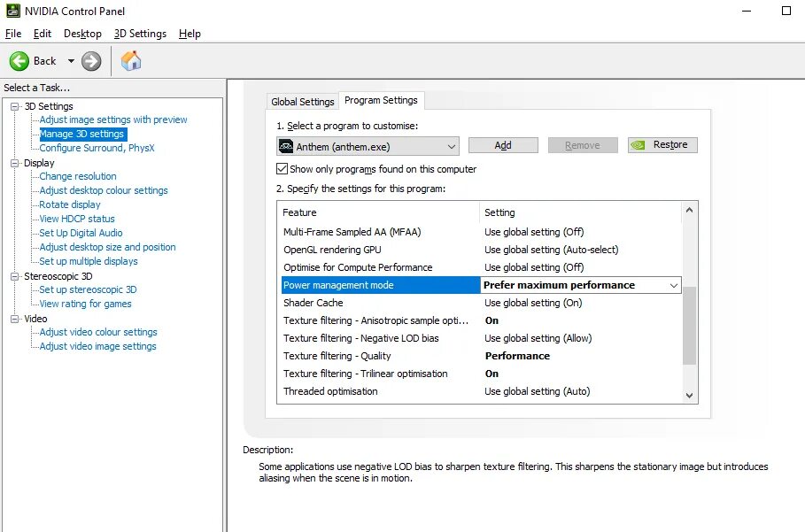Click Use global setting (Allow) value
The width and height of the screenshot is (805, 532).
click(x=538, y=338)
